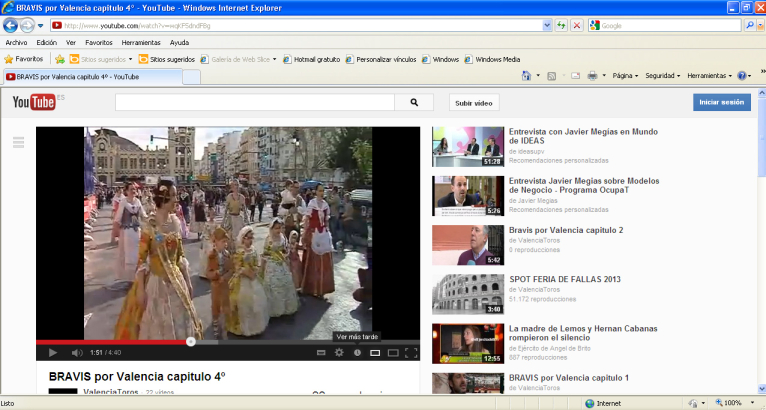The height and width of the screenshot is (410, 766).
Task: Click the scroll down arrow of page scrollbar
Action: 762,389
